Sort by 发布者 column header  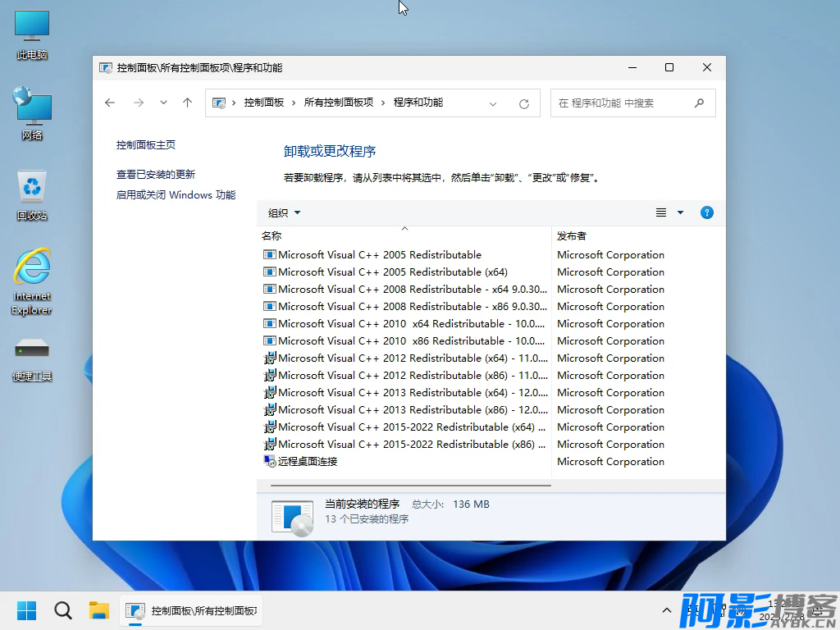click(638, 235)
